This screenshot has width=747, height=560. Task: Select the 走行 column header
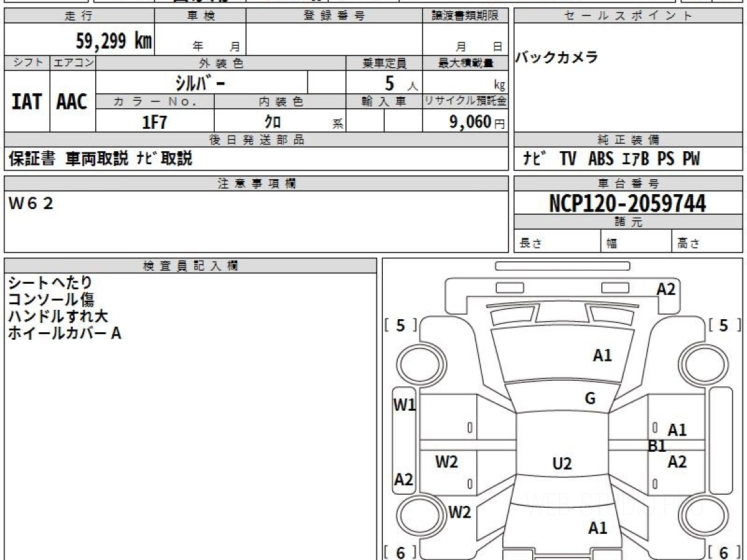pos(78,16)
